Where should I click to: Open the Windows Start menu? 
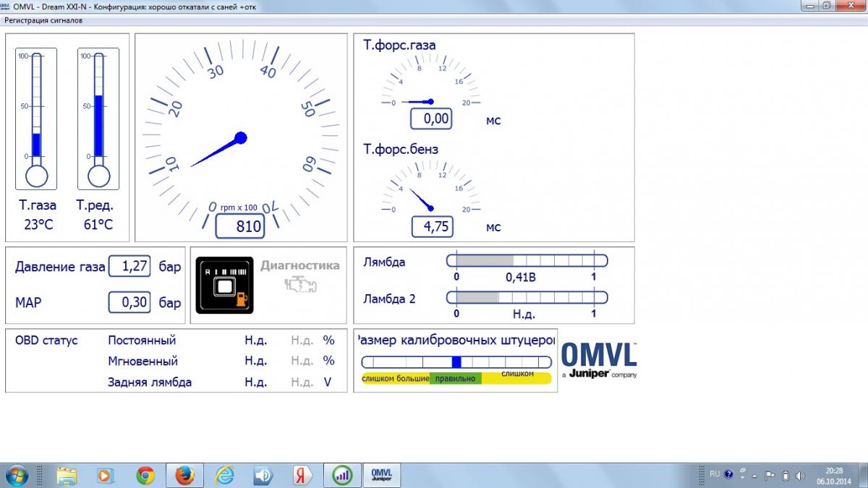(x=16, y=475)
